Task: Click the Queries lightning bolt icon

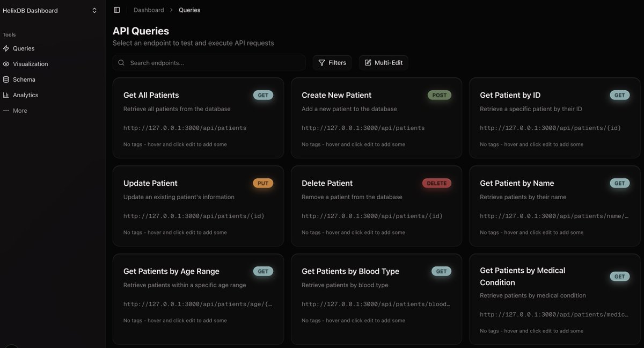Action: coord(6,48)
